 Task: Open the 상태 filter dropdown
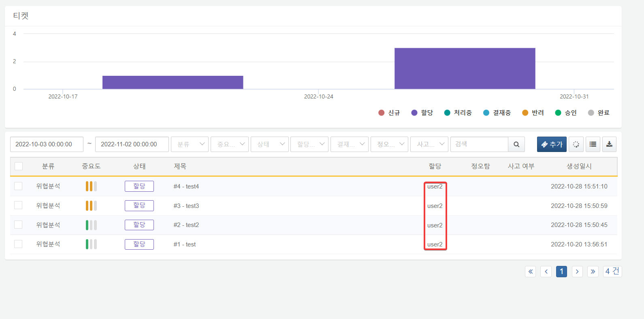pos(270,144)
